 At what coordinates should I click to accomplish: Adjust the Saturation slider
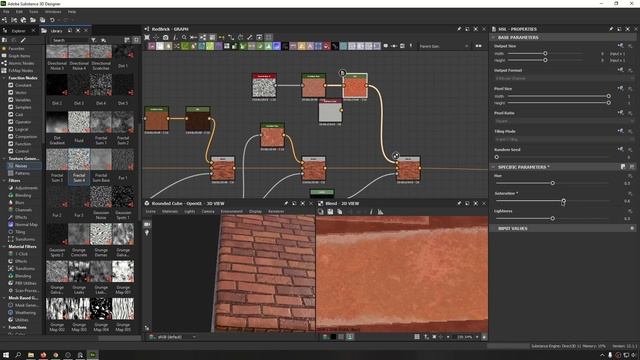[x=552, y=201]
